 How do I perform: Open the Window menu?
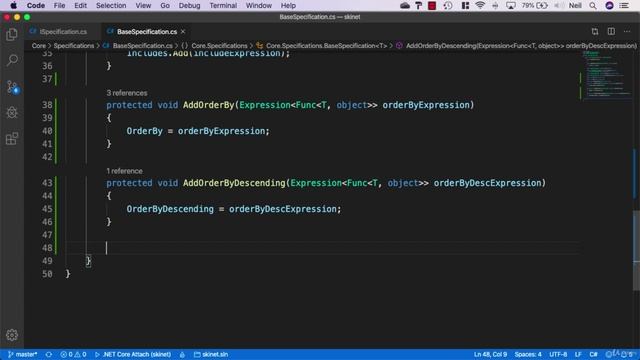pyautogui.click(x=258, y=5)
